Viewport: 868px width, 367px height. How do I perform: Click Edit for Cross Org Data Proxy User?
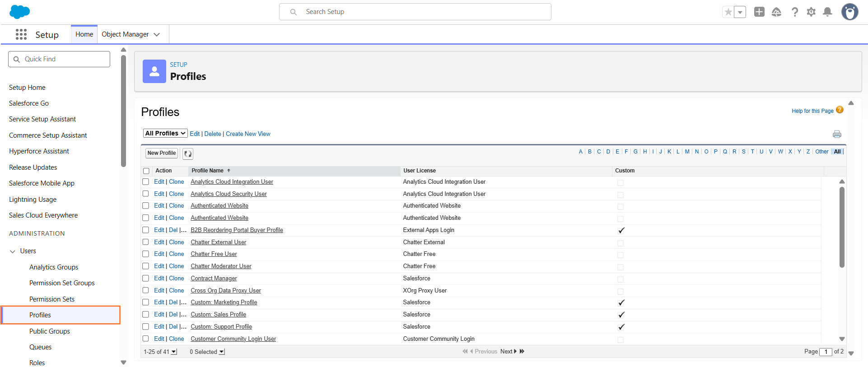click(x=159, y=290)
